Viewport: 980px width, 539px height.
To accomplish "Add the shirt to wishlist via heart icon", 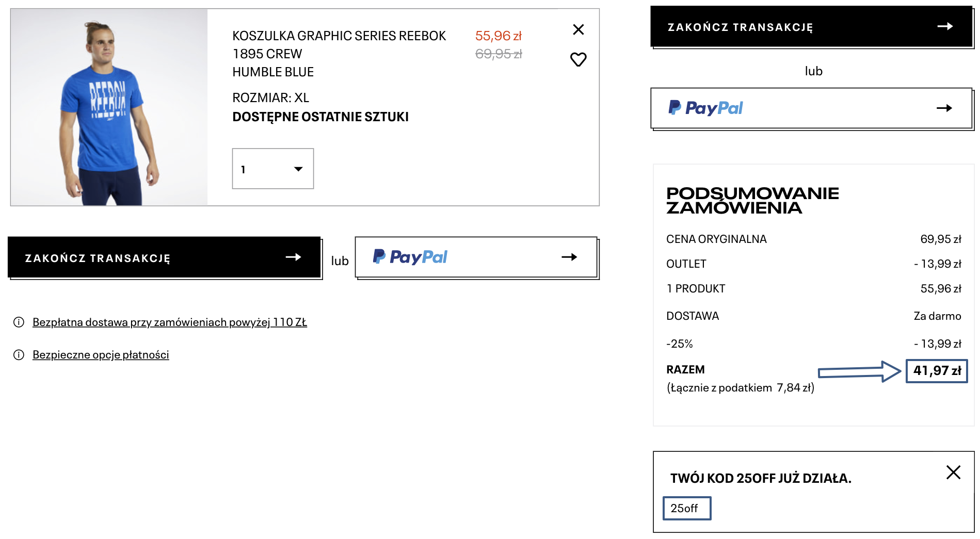I will point(578,60).
